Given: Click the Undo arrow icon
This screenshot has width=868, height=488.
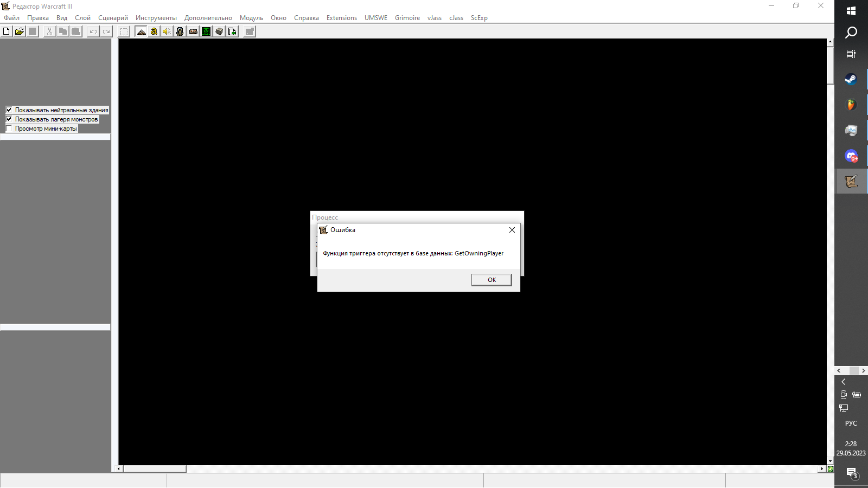Looking at the screenshot, I should coord(93,31).
